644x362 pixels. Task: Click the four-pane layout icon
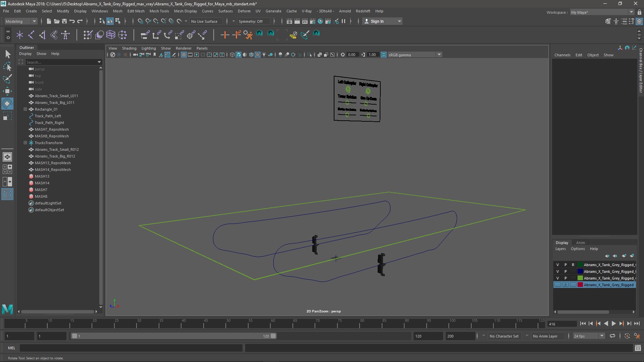tap(7, 169)
